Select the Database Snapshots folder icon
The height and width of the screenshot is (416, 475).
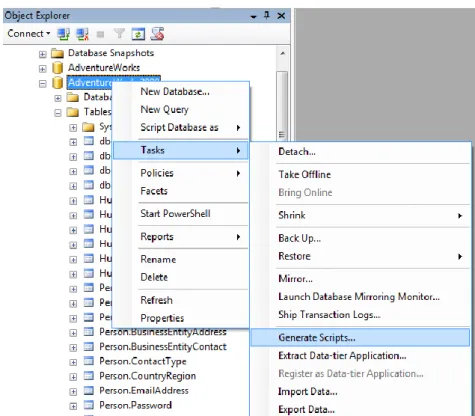coord(57,53)
